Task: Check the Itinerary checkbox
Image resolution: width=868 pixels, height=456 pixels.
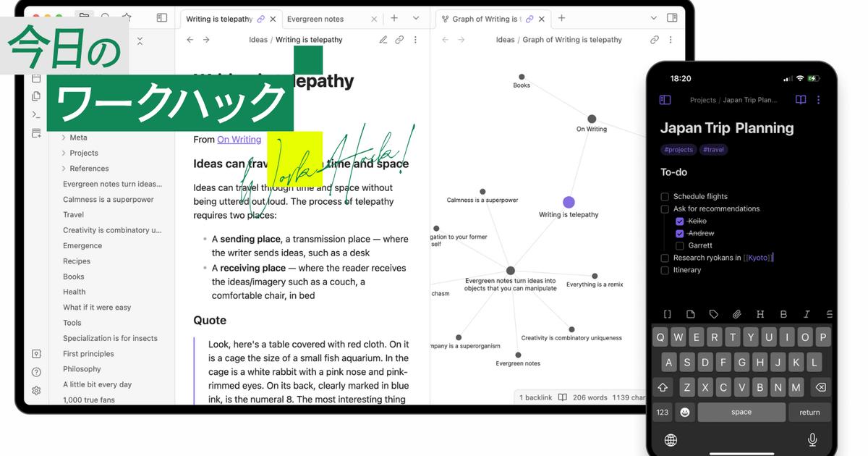Action: pyautogui.click(x=665, y=270)
